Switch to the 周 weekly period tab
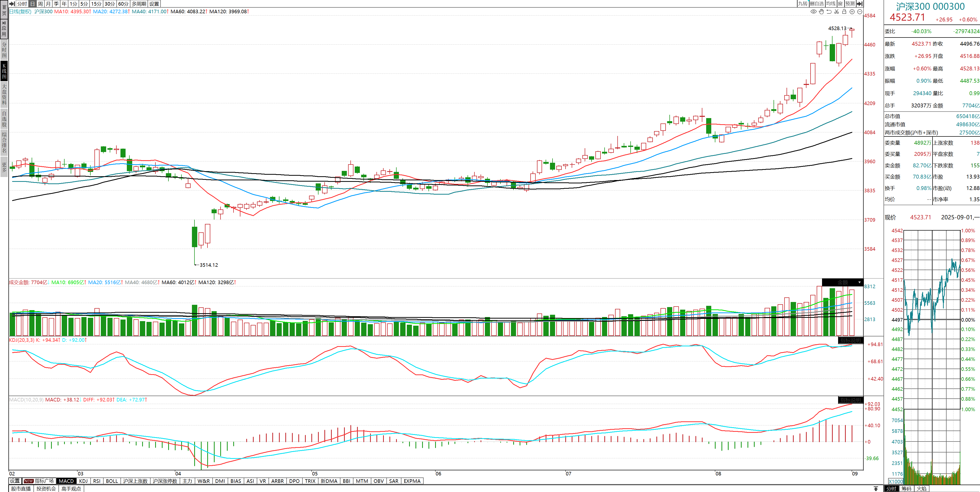980x492 pixels. [40, 3]
